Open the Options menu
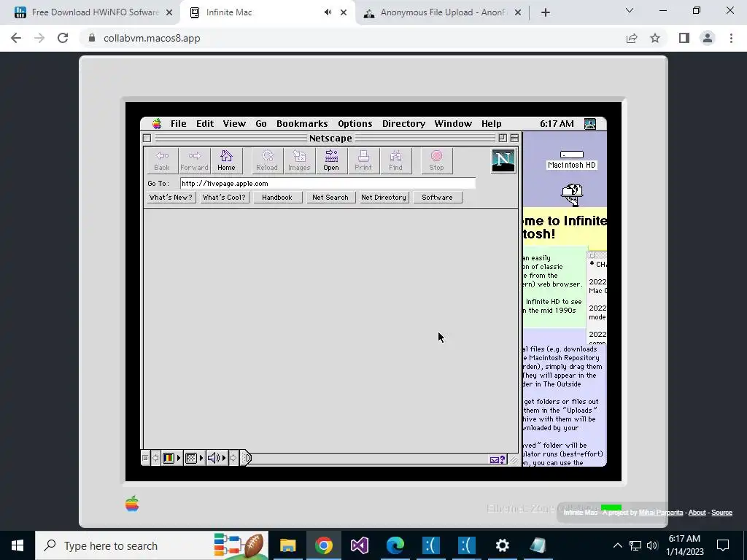Viewport: 747px width, 560px height. coord(355,124)
